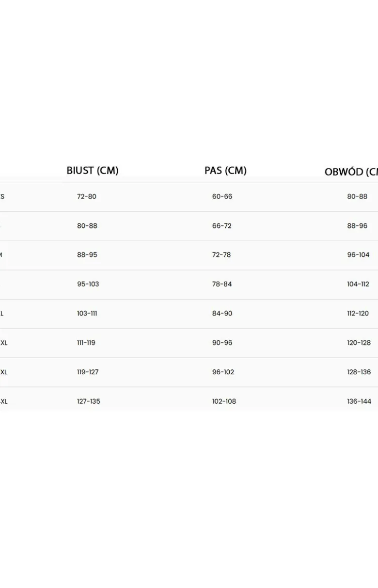
Task: Click bust value 103-111
Action: 87,313
